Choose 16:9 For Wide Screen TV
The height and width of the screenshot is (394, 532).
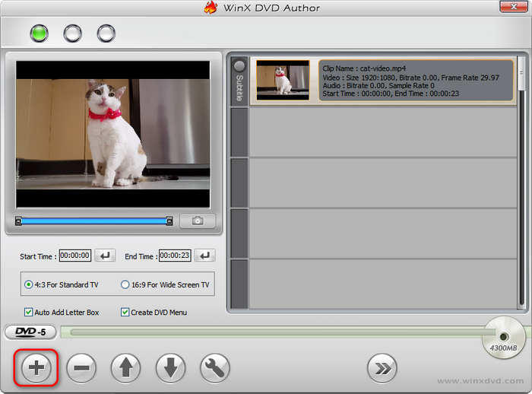[125, 284]
